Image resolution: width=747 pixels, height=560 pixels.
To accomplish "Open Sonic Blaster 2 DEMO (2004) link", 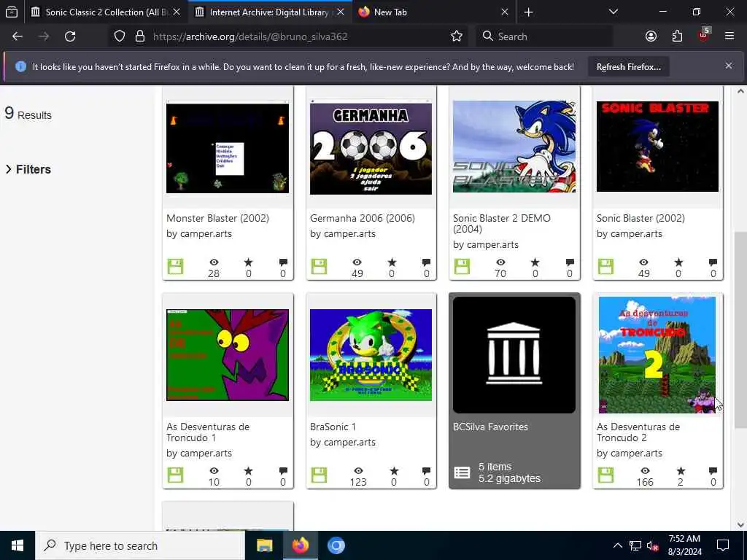I will pyautogui.click(x=502, y=223).
